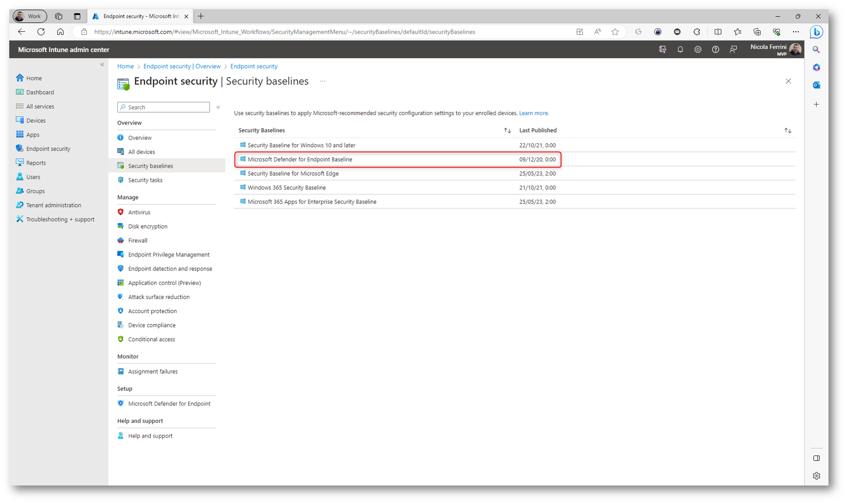Click the browser Back arrow
The height and width of the screenshot is (504, 847).
[x=21, y=32]
